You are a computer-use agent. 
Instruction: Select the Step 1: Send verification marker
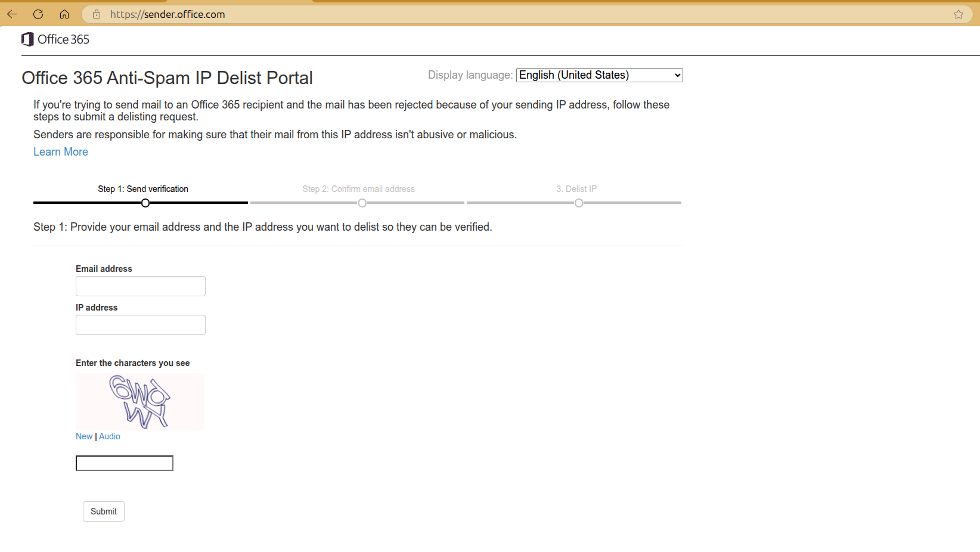point(145,203)
